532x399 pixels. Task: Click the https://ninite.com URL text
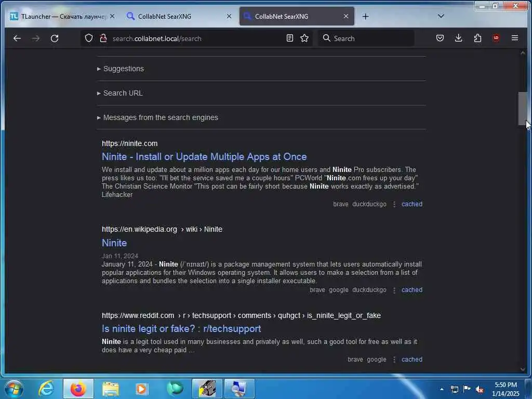point(129,143)
